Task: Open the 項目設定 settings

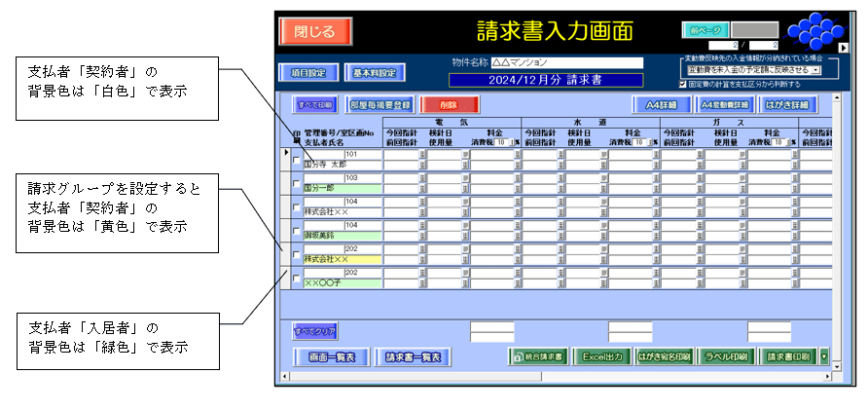Action: click(307, 72)
